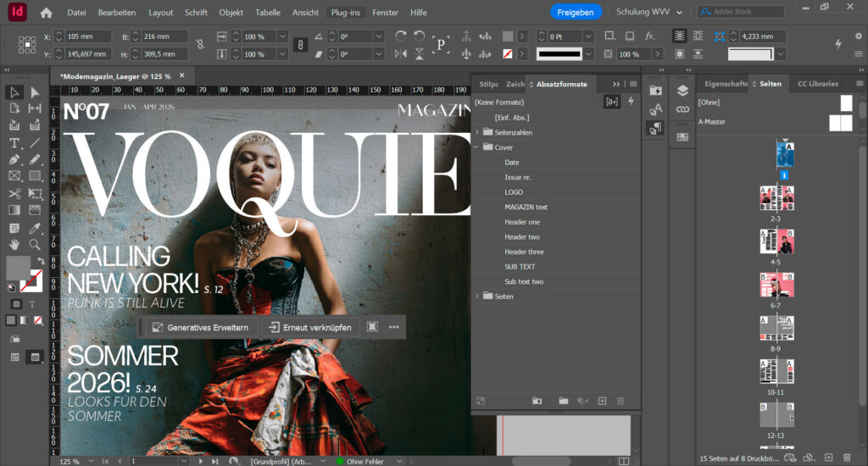Select the Gap tool
The height and width of the screenshot is (466, 868).
pos(35,108)
